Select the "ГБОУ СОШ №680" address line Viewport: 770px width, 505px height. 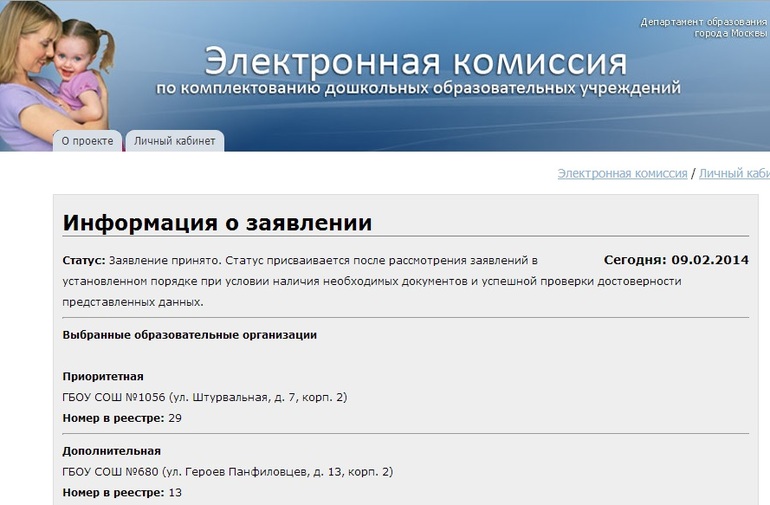pos(228,472)
